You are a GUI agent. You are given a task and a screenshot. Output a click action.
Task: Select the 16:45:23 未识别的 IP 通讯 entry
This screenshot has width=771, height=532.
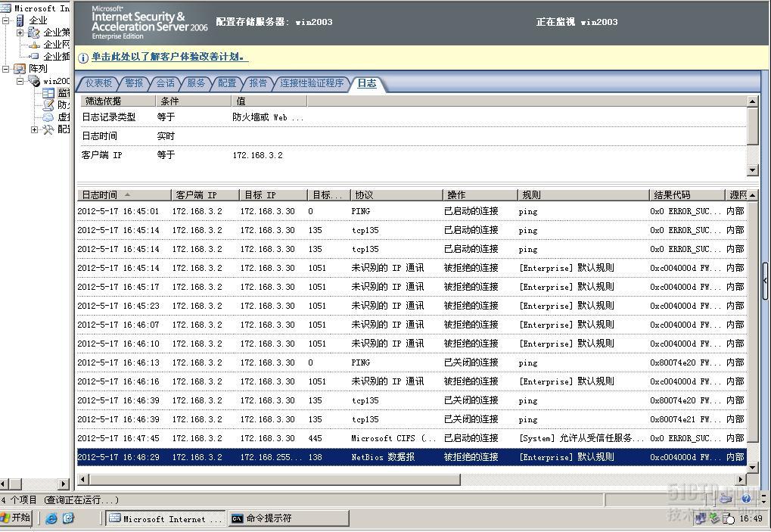click(412, 306)
